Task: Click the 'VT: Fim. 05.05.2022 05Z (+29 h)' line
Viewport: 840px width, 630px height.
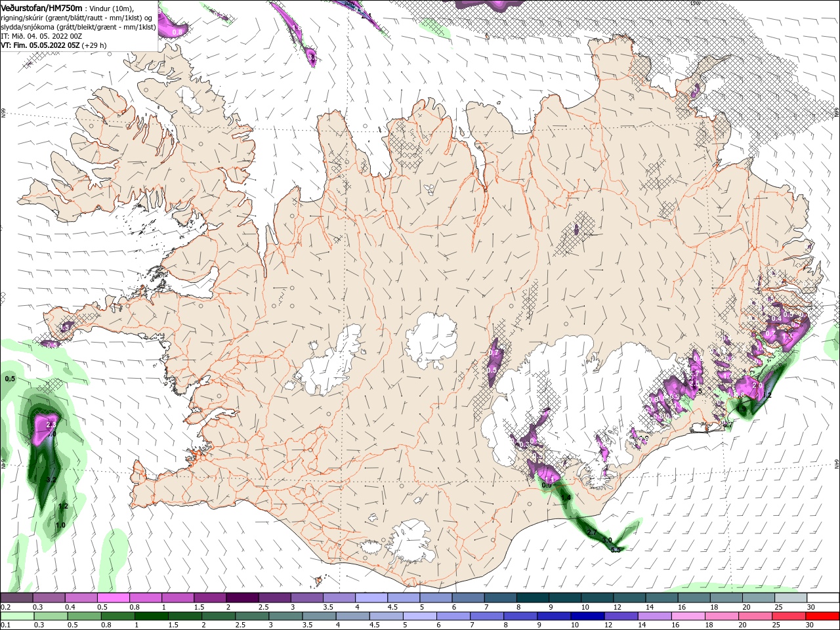Action: (53, 45)
